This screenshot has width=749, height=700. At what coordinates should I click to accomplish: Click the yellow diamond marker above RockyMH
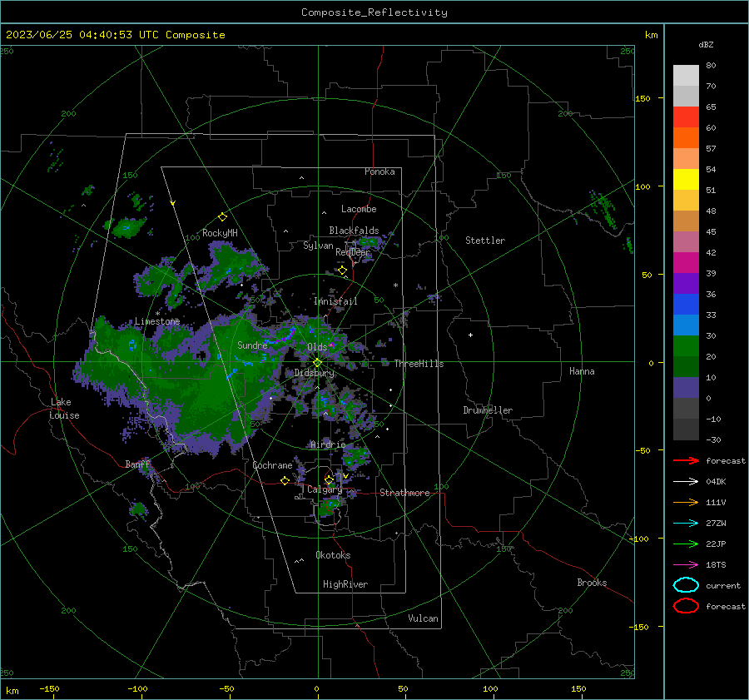(222, 217)
